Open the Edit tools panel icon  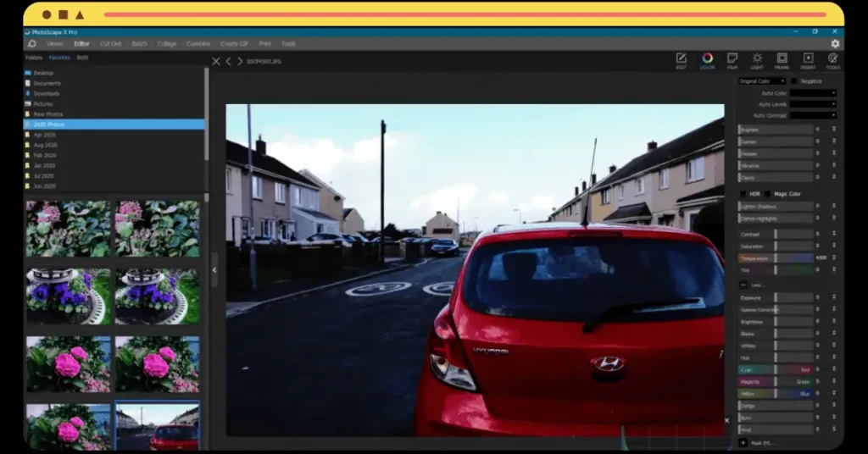(681, 60)
